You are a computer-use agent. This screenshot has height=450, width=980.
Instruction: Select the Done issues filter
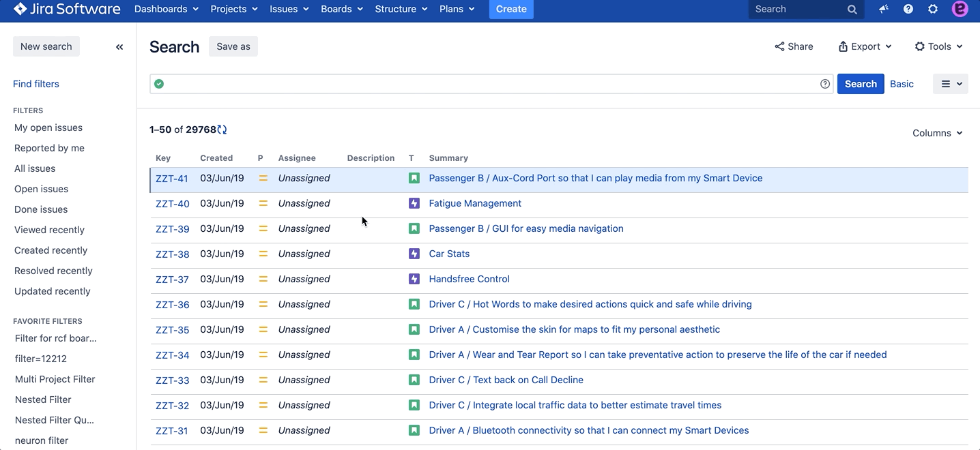coord(41,209)
